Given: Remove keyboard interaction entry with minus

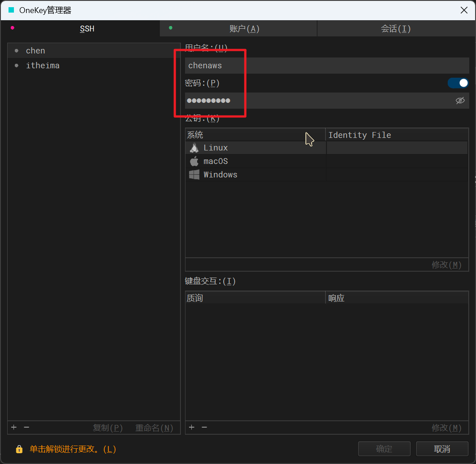Looking at the screenshot, I should point(204,427).
